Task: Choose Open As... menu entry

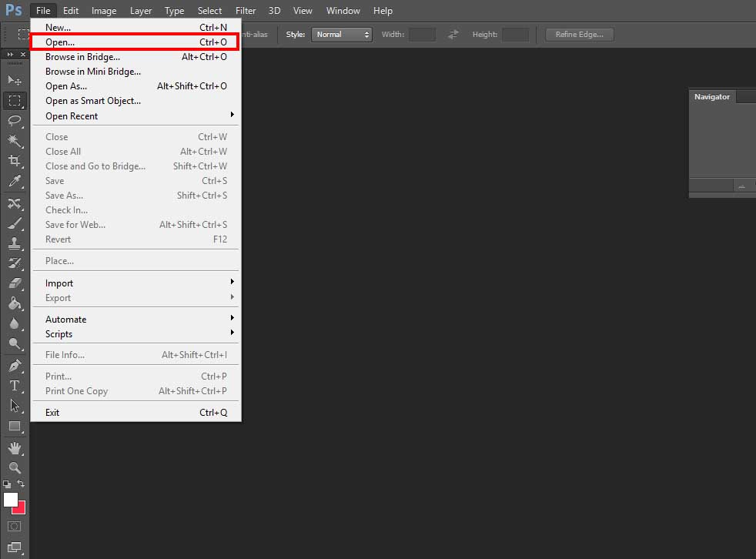Action: [x=136, y=85]
